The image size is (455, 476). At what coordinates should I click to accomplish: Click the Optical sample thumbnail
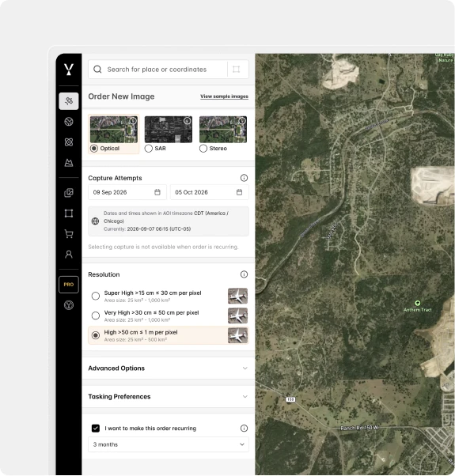[x=114, y=130]
